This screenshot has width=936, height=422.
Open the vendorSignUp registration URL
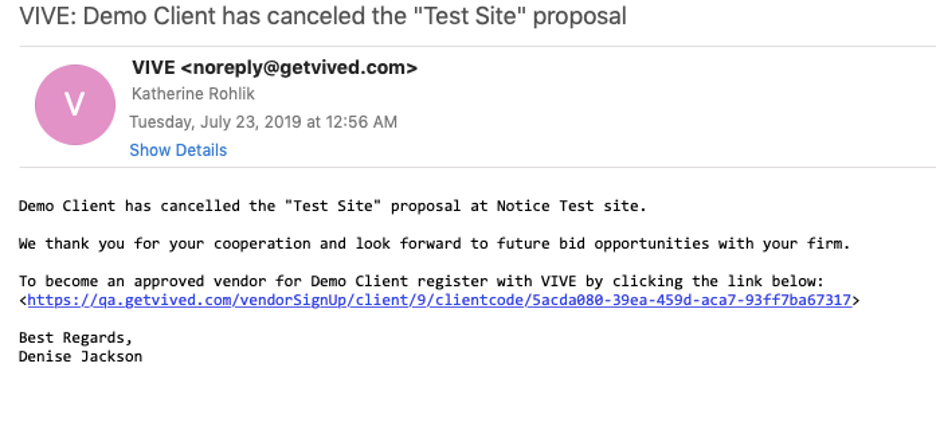click(x=439, y=300)
